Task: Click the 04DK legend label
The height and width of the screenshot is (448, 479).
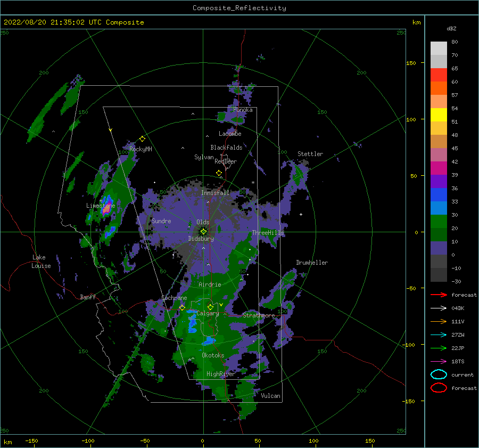Action: (458, 308)
